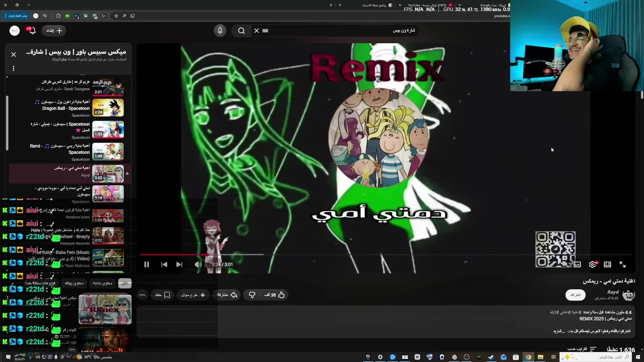
Task: Open the playlist panel scrollbar
Action: pos(7,123)
